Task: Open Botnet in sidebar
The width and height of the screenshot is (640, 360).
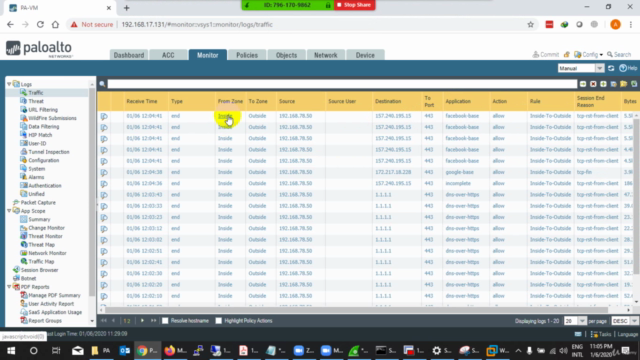Action: (x=28, y=278)
